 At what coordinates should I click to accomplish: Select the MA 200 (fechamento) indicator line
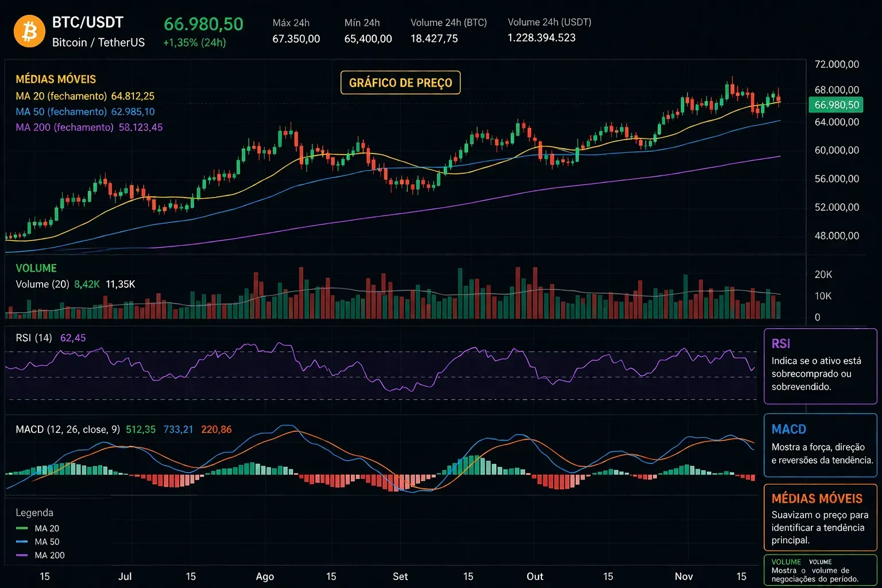pyautogui.click(x=89, y=127)
